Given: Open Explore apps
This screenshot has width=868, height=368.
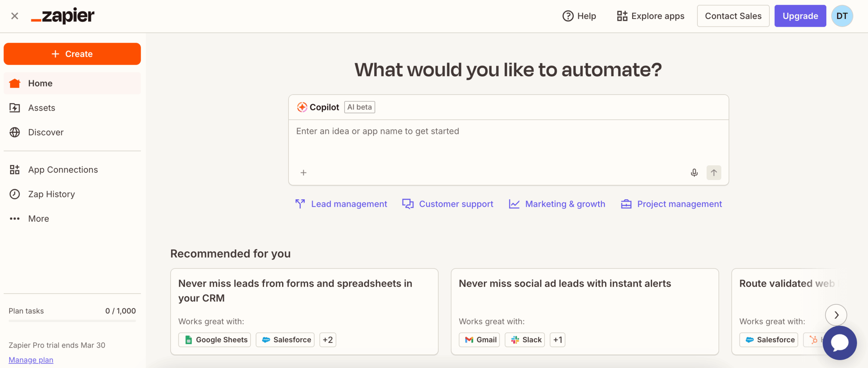Looking at the screenshot, I should pyautogui.click(x=650, y=16).
